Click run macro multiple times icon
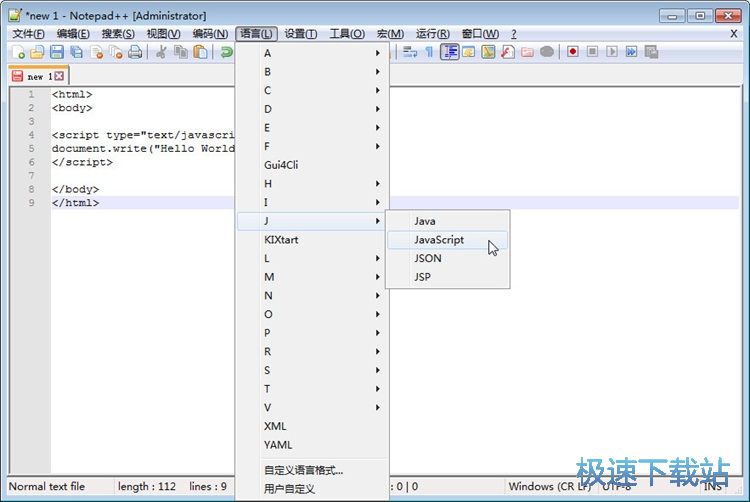Image resolution: width=750 pixels, height=502 pixels. point(631,52)
